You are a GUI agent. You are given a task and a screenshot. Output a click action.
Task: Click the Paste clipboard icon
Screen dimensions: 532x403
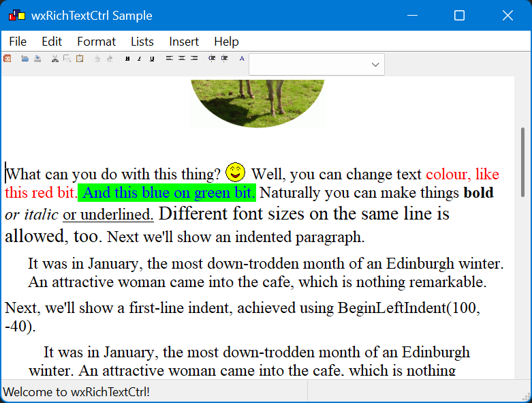80,59
